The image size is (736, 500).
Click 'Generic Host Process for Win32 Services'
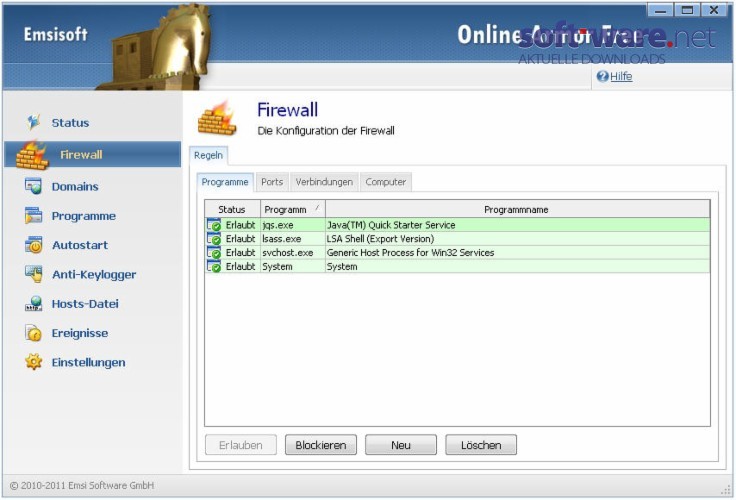[410, 253]
